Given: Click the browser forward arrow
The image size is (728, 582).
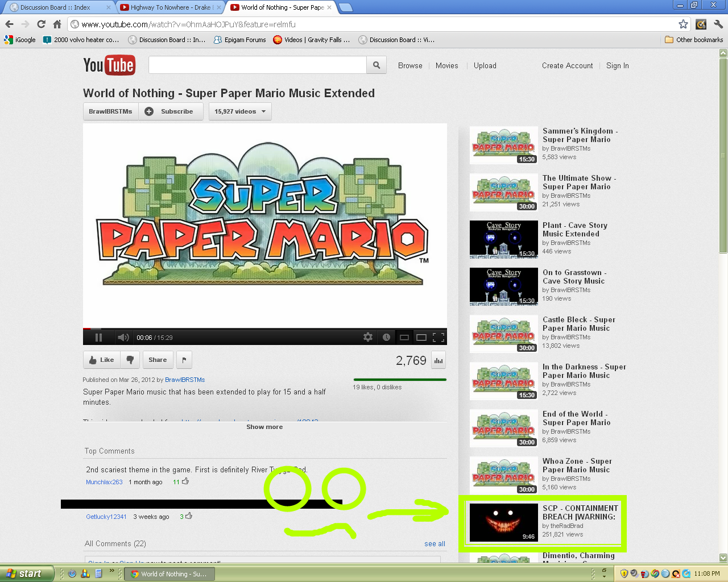Looking at the screenshot, I should pyautogui.click(x=25, y=24).
